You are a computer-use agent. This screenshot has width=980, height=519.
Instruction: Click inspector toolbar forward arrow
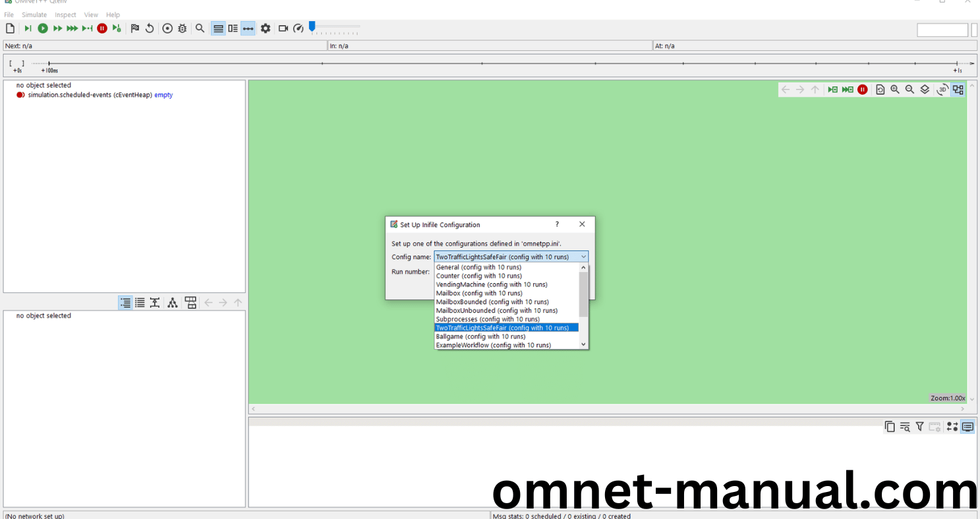tap(223, 303)
